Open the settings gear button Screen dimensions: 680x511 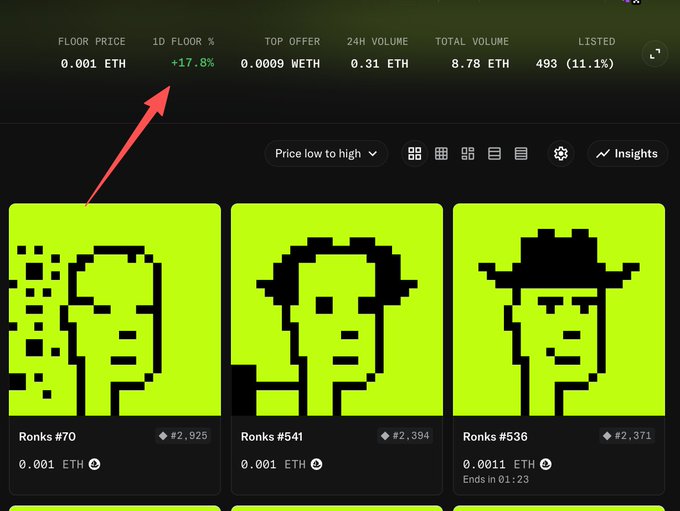561,154
